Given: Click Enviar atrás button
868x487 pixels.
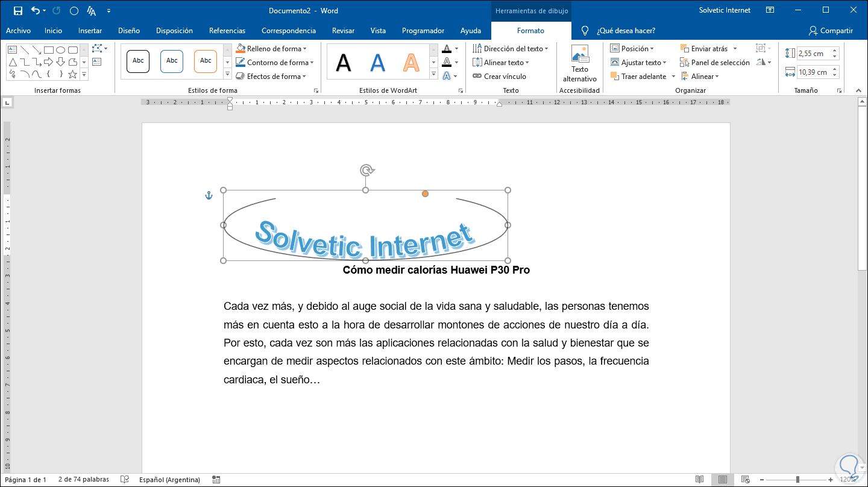Looking at the screenshot, I should (x=704, y=49).
